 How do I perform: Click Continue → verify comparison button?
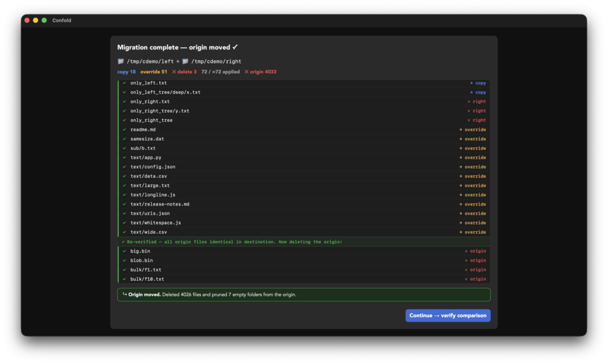pos(448,315)
